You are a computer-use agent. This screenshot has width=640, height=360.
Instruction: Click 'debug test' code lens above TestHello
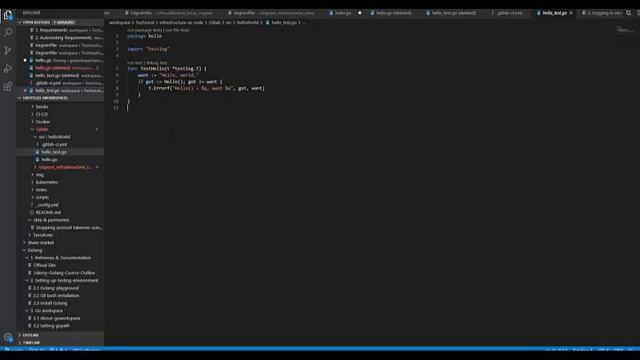click(x=157, y=63)
